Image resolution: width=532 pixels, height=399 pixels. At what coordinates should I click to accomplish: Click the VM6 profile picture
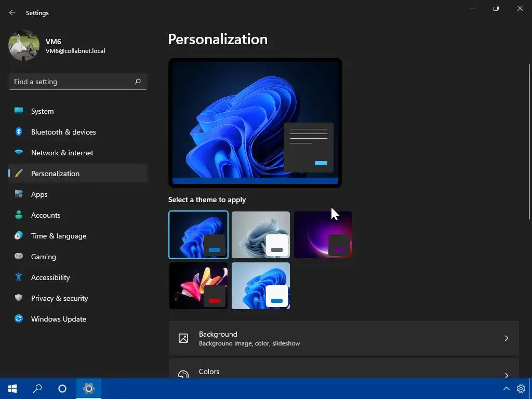24,46
